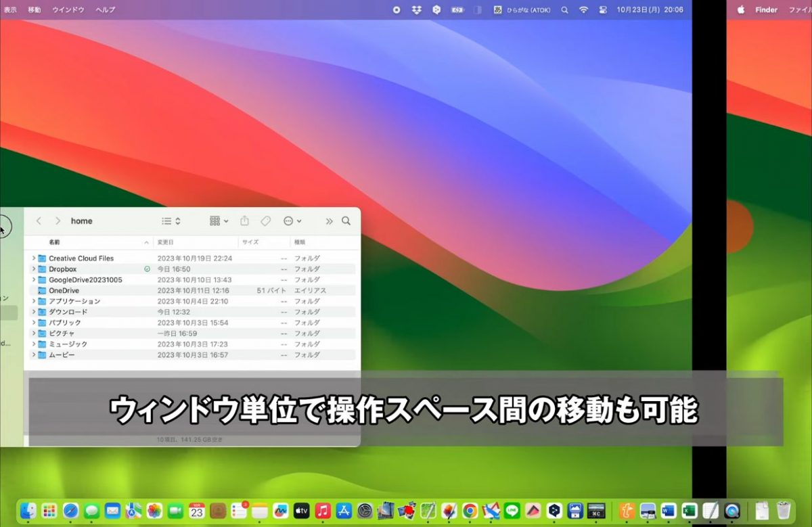Open the Finder menu on the right desktop
Viewport: 812px width, 527px height.
pyautogui.click(x=767, y=10)
